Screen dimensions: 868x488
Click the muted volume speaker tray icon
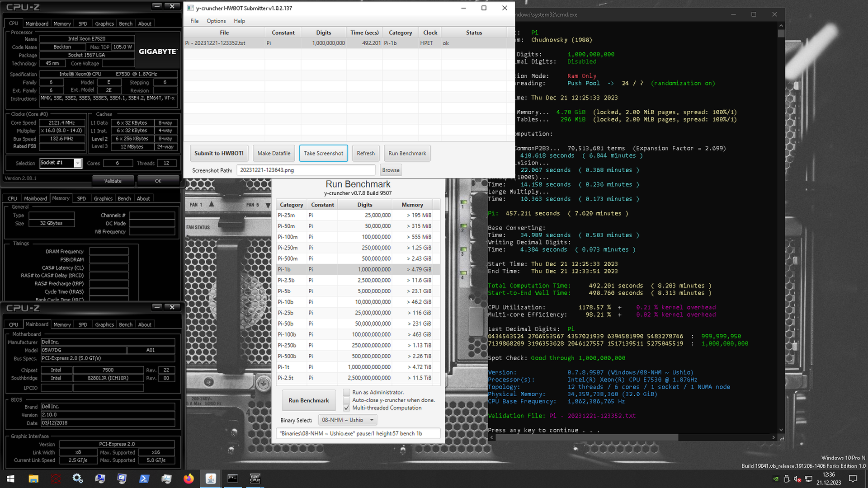tap(797, 479)
